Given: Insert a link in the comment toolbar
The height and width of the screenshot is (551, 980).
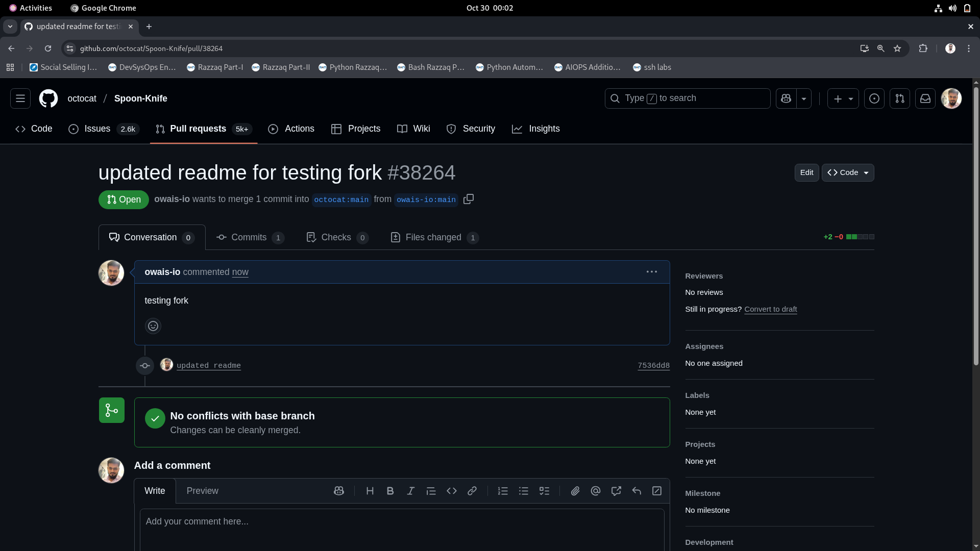Looking at the screenshot, I should point(472,491).
